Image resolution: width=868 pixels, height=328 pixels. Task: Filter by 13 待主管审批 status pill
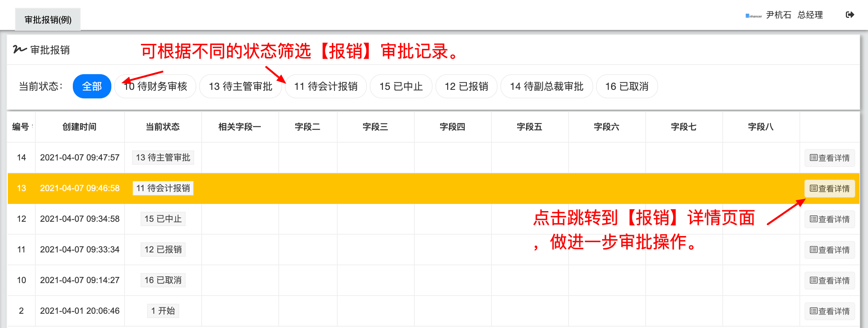pos(241,86)
